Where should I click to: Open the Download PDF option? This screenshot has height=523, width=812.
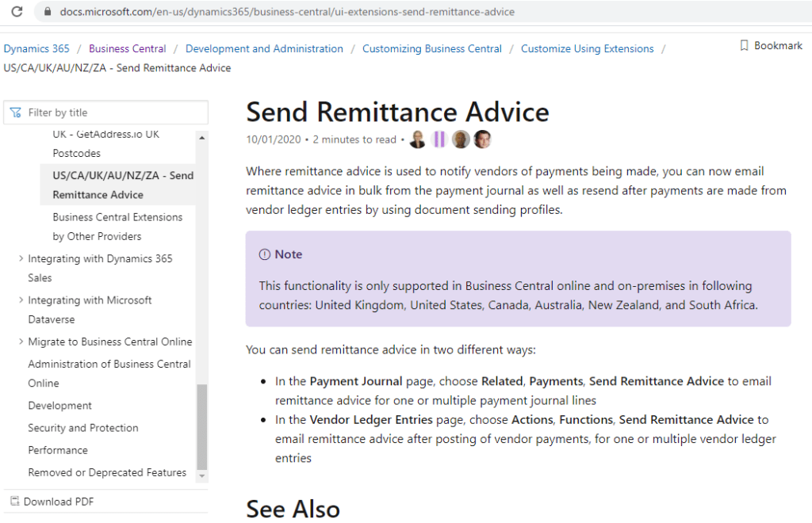pyautogui.click(x=58, y=501)
